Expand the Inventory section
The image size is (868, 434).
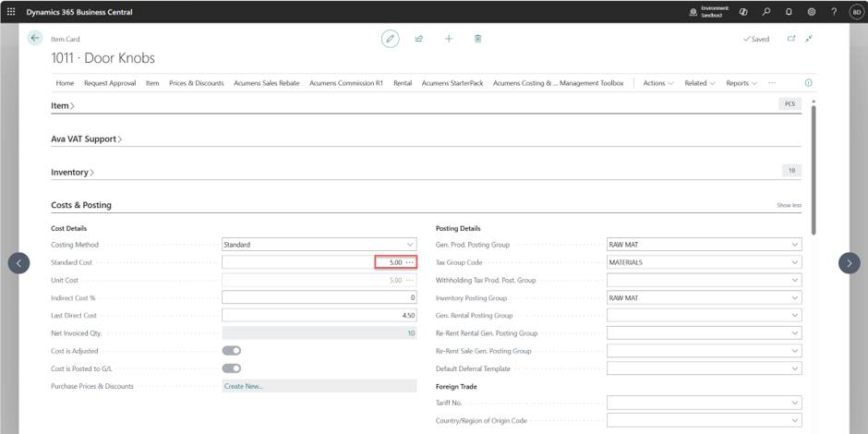pyautogui.click(x=73, y=172)
